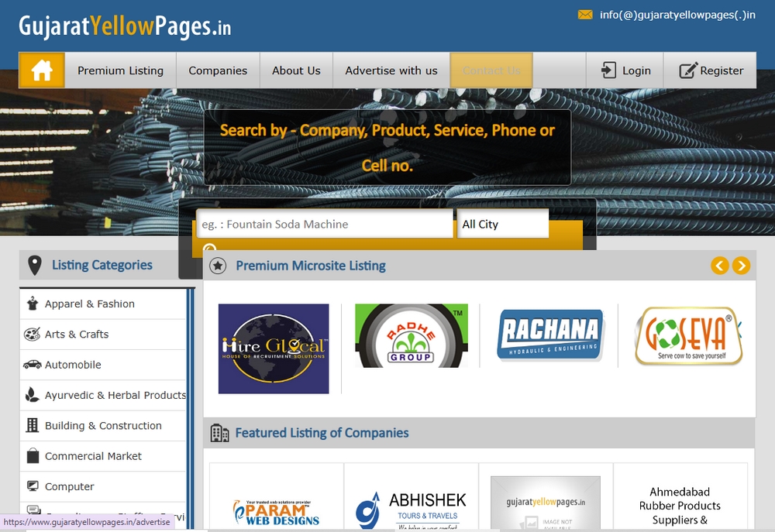Image resolution: width=775 pixels, height=532 pixels.
Task: Go to About Us page
Action: pos(296,70)
